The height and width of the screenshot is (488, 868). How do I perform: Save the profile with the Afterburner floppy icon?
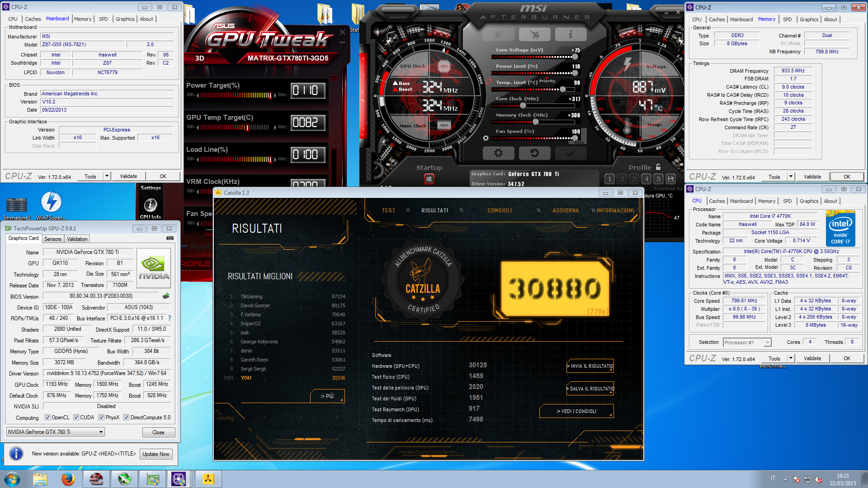671,179
